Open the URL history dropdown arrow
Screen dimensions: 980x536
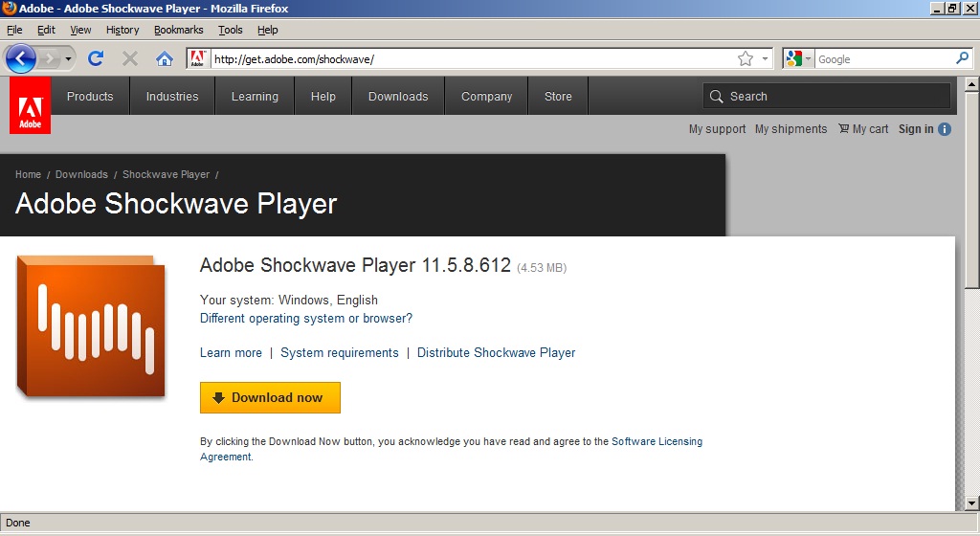(765, 58)
